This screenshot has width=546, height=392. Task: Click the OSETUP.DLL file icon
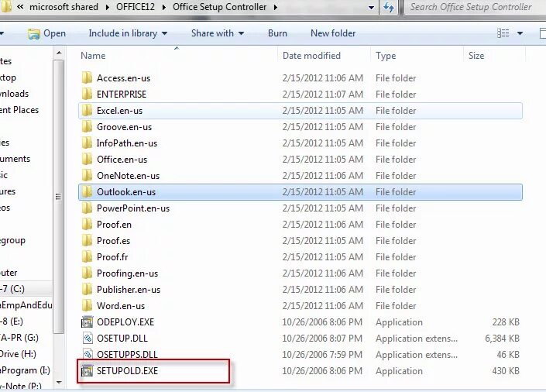coord(88,338)
